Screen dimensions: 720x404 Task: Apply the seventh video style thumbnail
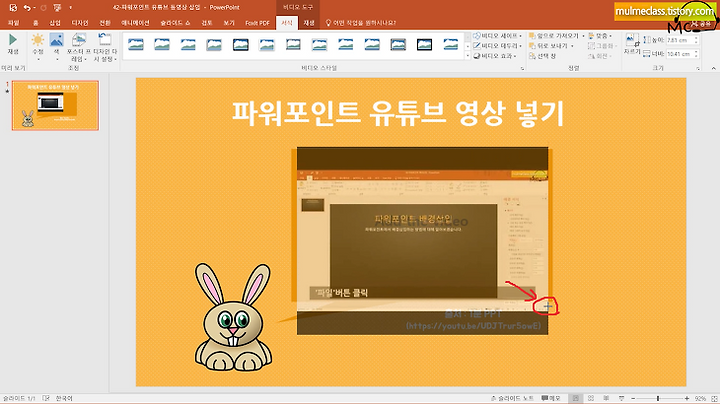coord(293,45)
